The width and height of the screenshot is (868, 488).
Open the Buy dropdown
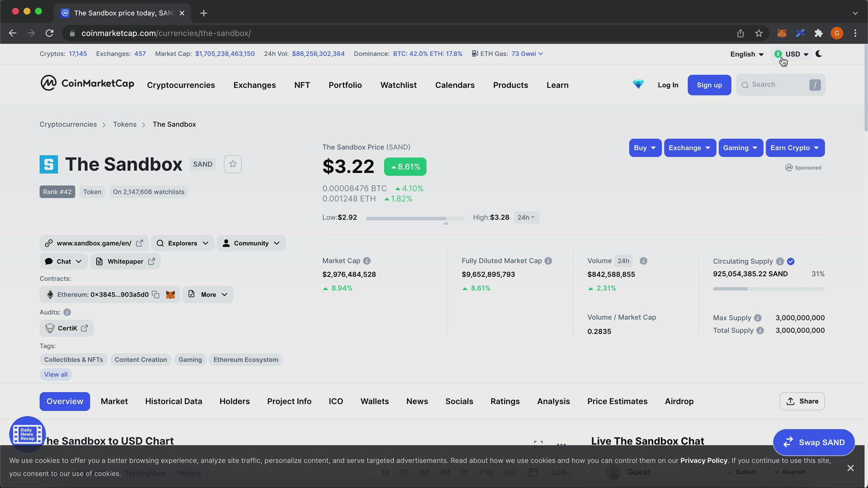(645, 148)
